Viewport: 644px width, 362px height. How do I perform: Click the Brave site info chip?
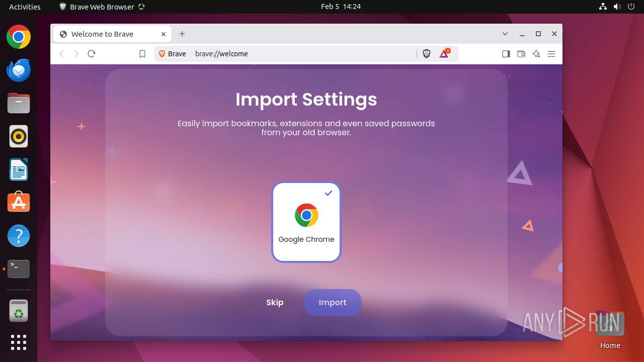pos(173,54)
